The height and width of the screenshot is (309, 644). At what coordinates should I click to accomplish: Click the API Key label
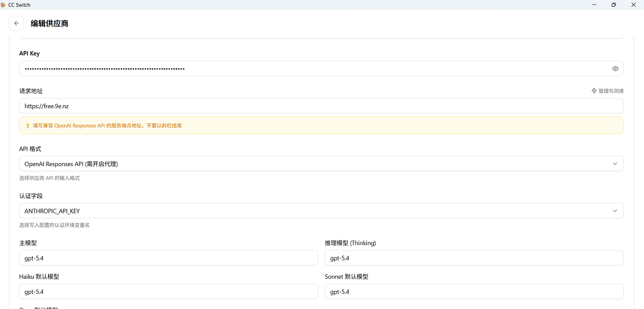30,53
